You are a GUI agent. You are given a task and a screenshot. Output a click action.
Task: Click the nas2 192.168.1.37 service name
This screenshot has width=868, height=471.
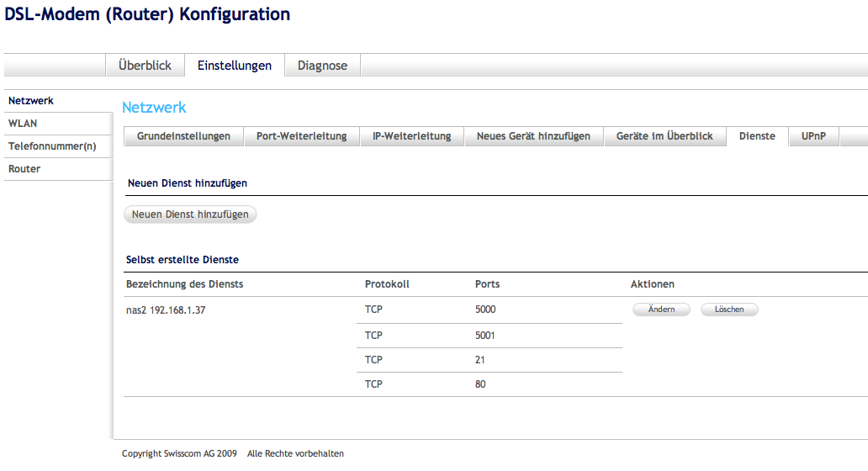coord(166,310)
